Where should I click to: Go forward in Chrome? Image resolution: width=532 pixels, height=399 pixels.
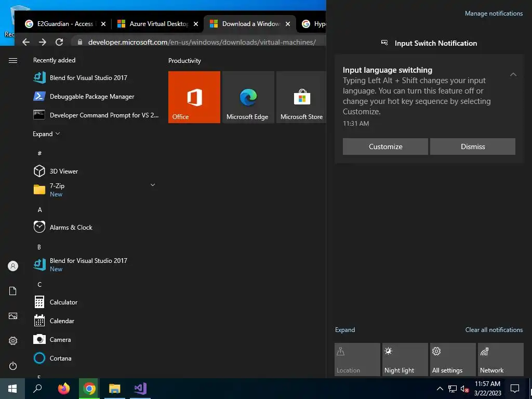[43, 42]
